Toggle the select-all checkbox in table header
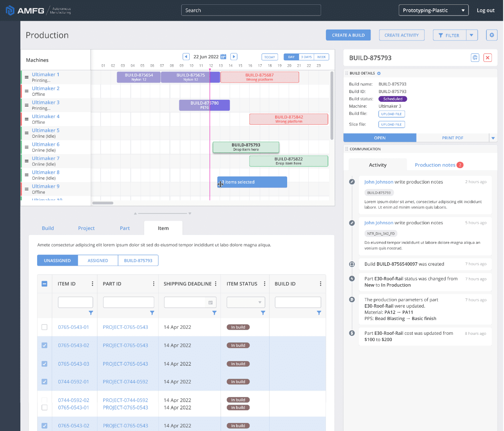Screen dimensions: 504x431 click(44, 284)
